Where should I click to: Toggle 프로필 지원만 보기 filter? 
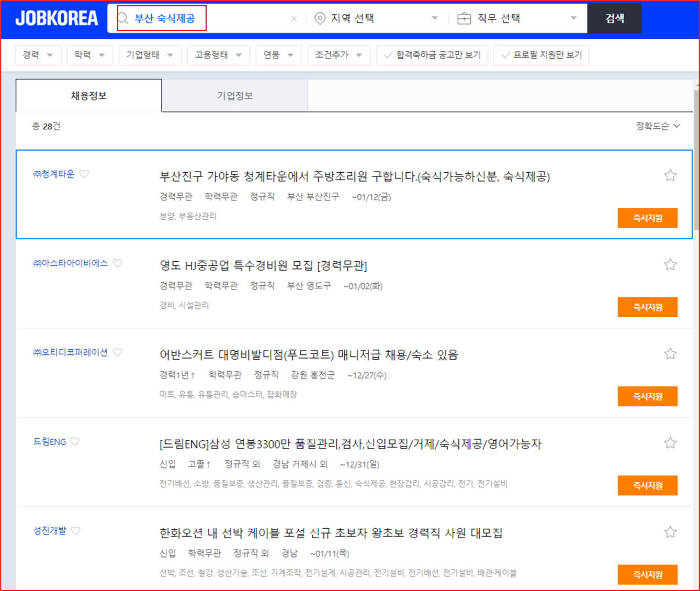(x=541, y=55)
